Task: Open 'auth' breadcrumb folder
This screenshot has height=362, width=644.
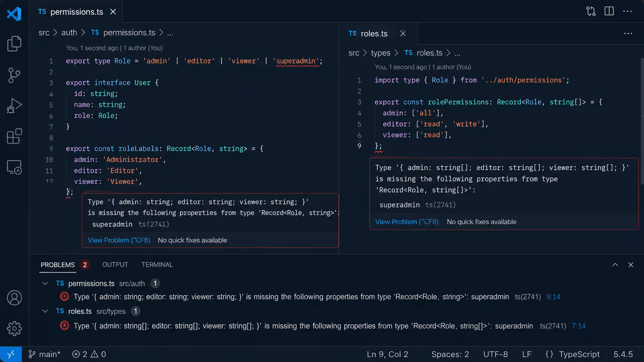Action: point(69,33)
